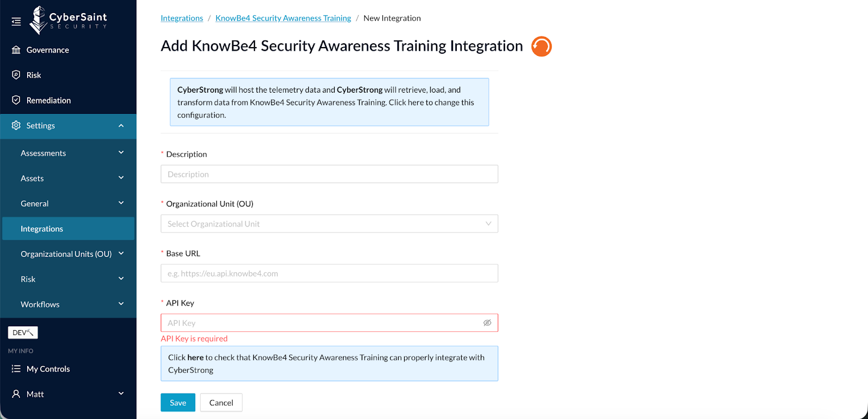Toggle API Key visibility eye icon
The image size is (868, 419).
pyautogui.click(x=487, y=323)
